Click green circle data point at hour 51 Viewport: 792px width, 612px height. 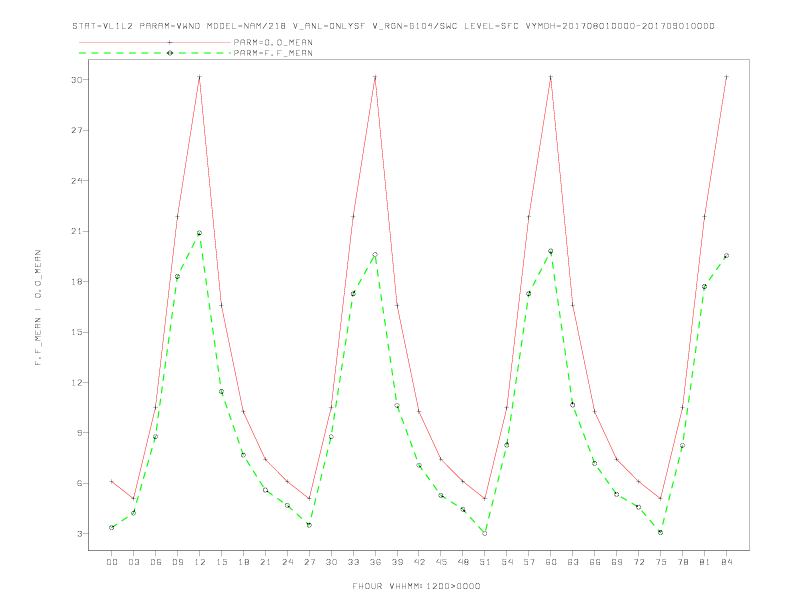point(485,533)
